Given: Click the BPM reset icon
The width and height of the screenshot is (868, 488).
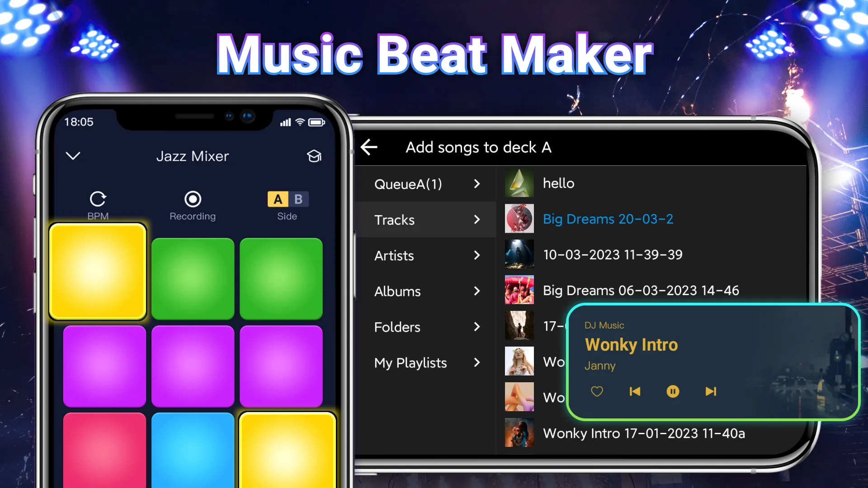Looking at the screenshot, I should tap(97, 198).
